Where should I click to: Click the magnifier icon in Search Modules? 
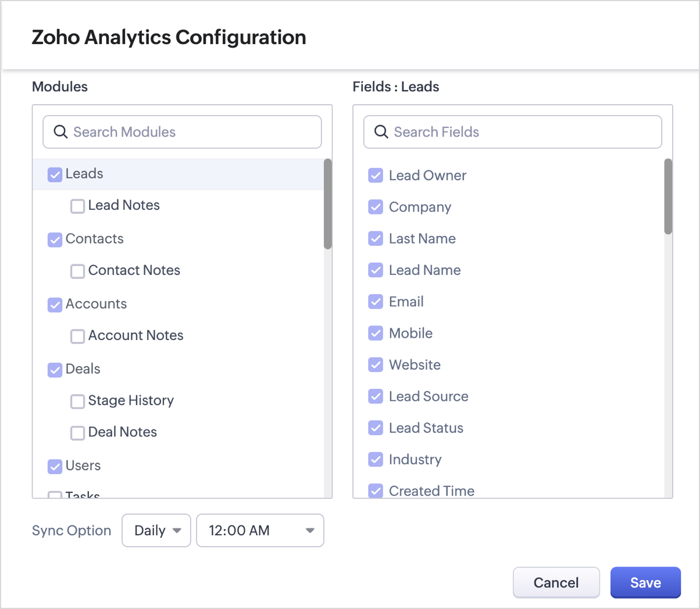coord(60,132)
